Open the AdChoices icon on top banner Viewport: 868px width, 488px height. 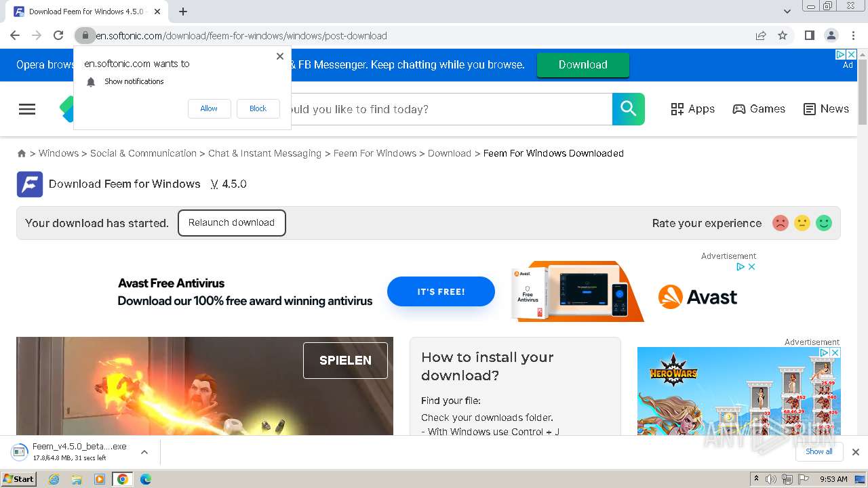click(x=840, y=54)
